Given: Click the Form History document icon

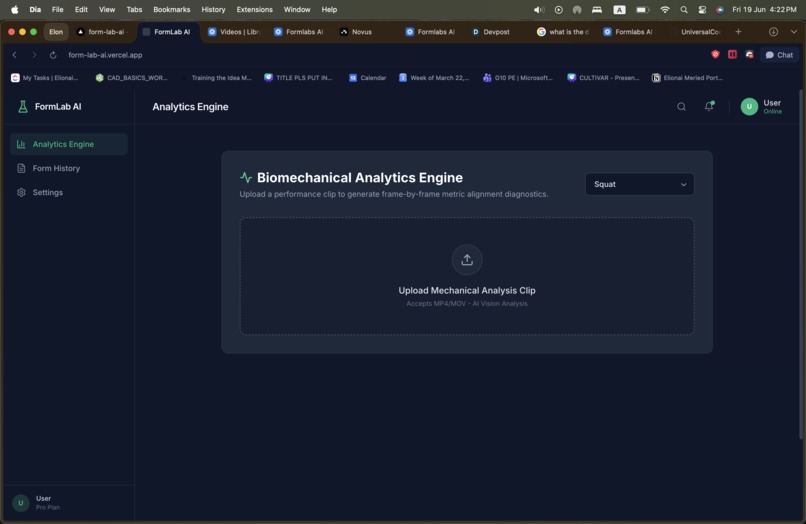Looking at the screenshot, I should 21,168.
